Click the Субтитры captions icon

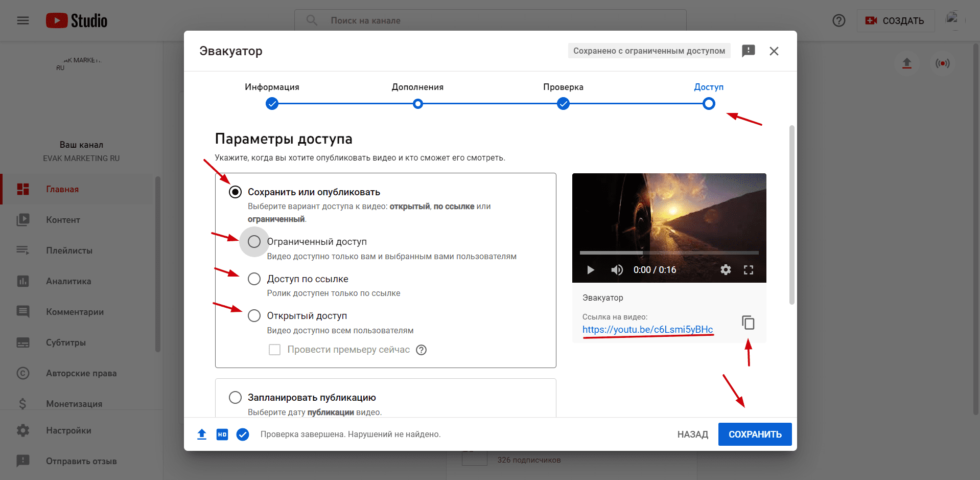point(23,342)
